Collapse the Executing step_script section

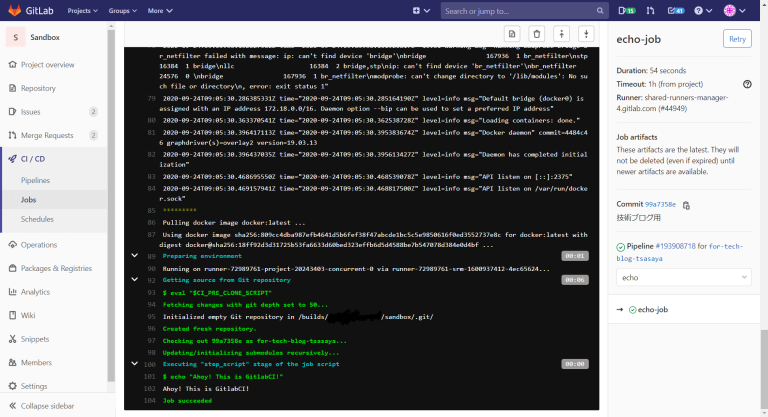point(134,364)
